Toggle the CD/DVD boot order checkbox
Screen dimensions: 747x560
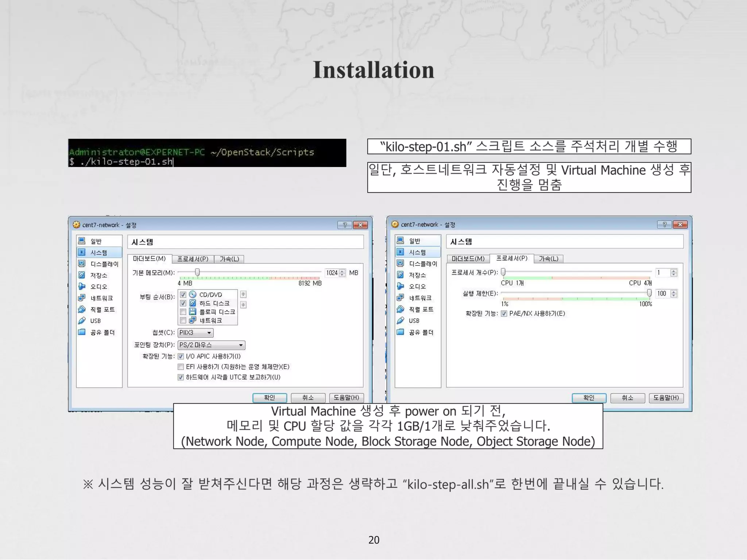183,295
